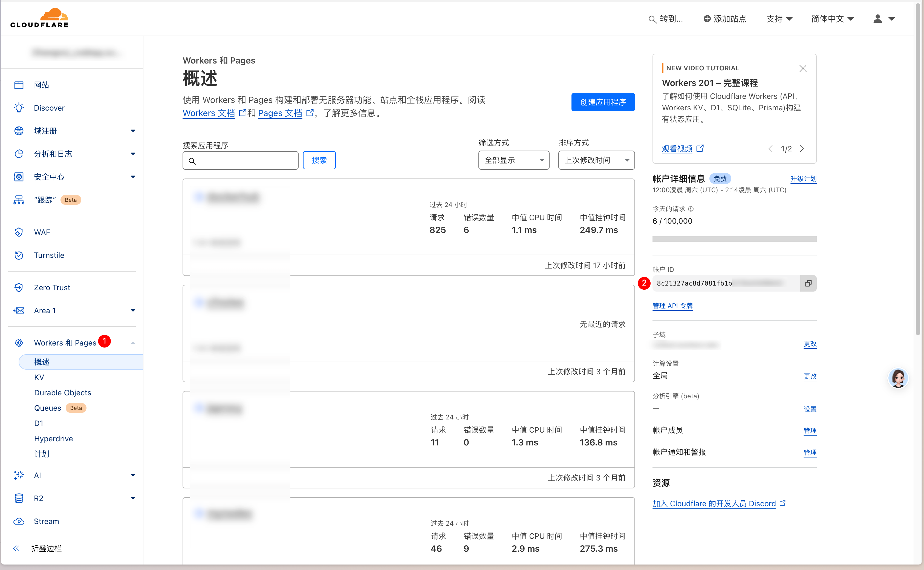
Task: Click the Cloudflare logo
Action: click(39, 18)
